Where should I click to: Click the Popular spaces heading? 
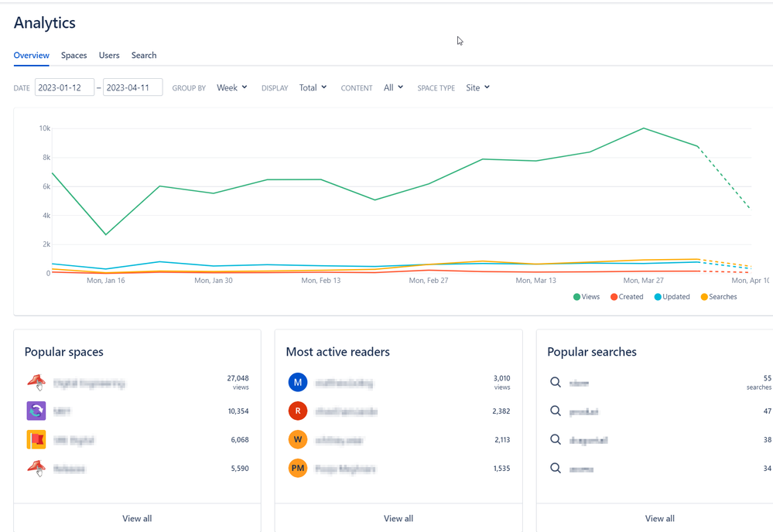point(64,352)
